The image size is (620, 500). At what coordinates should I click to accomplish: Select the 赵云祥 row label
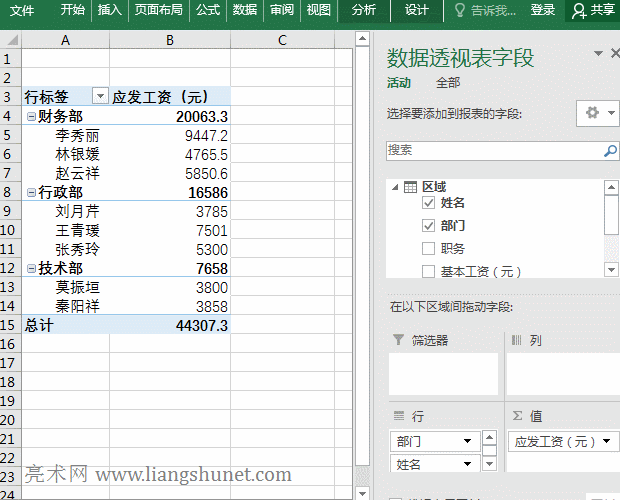(78, 173)
